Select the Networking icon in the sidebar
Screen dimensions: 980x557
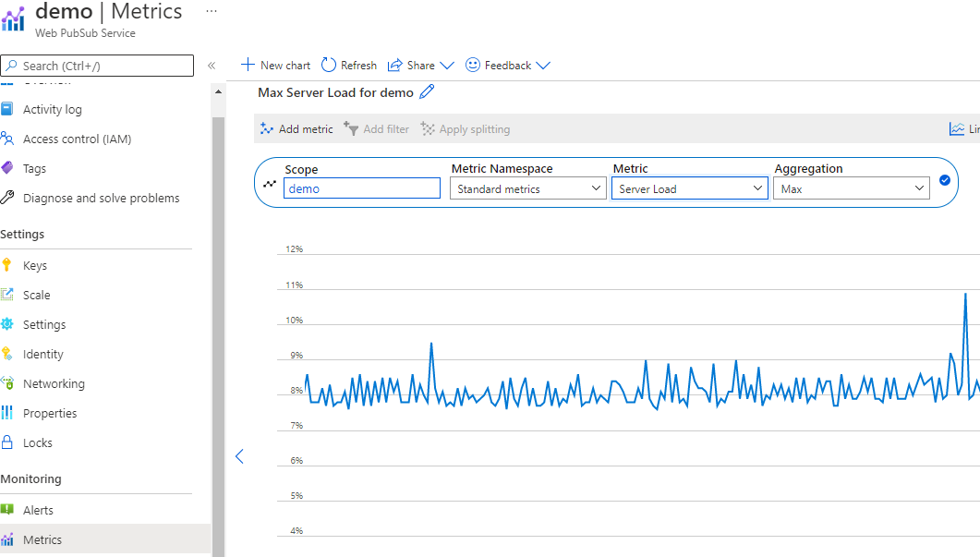pyautogui.click(x=13, y=383)
